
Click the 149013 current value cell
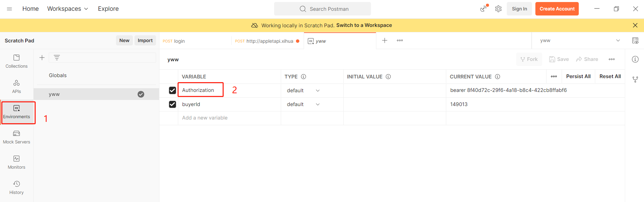pyautogui.click(x=535, y=104)
